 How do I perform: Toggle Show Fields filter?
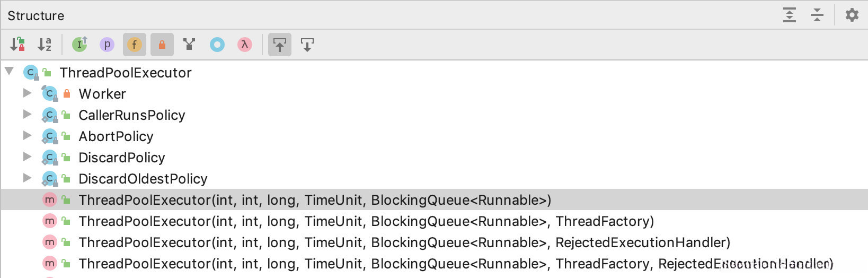tap(135, 45)
